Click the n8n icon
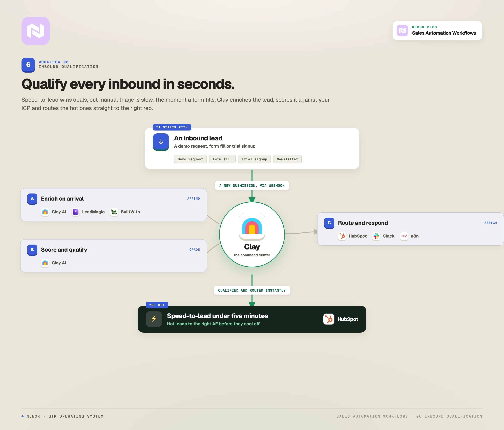Screen dimensions: 504x430 pos(404,236)
